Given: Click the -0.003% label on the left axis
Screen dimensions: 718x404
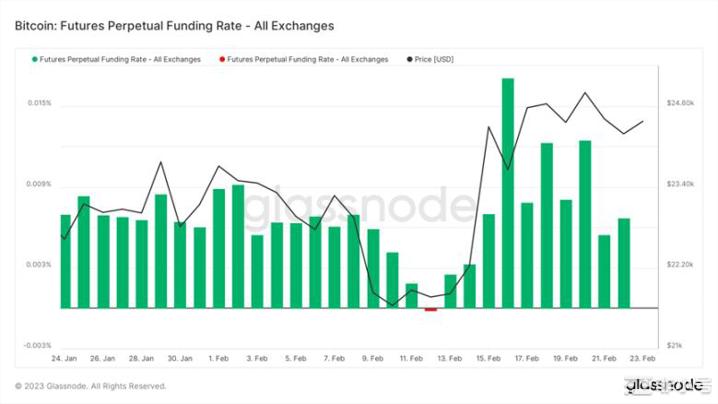Looking at the screenshot, I should point(38,346).
